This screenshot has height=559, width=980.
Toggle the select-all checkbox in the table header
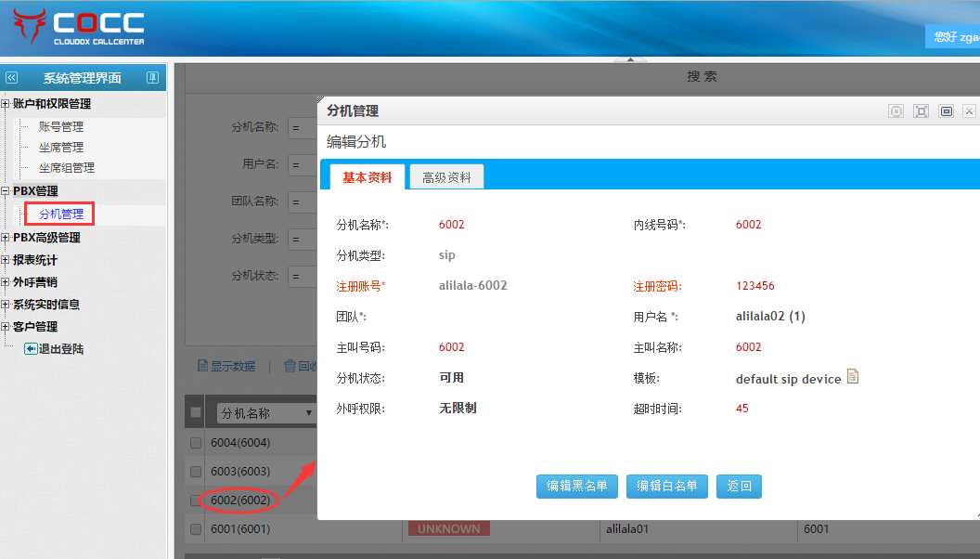pos(196,412)
